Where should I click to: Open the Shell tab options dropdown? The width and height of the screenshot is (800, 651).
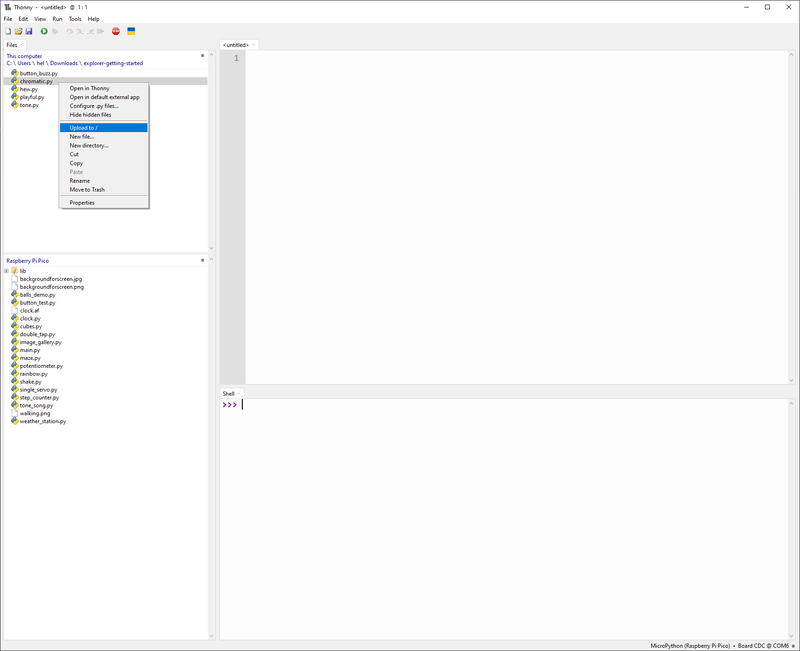(238, 392)
